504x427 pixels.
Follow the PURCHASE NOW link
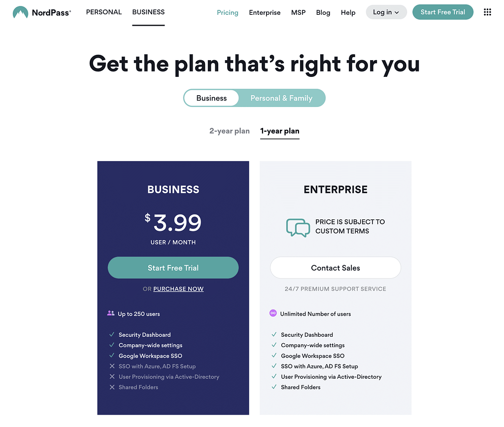pyautogui.click(x=178, y=289)
